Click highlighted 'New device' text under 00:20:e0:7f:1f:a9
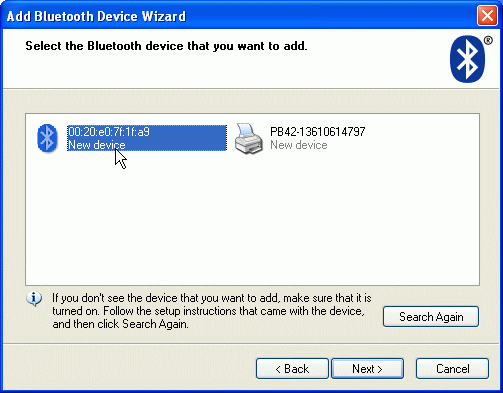The height and width of the screenshot is (393, 503). tap(97, 145)
